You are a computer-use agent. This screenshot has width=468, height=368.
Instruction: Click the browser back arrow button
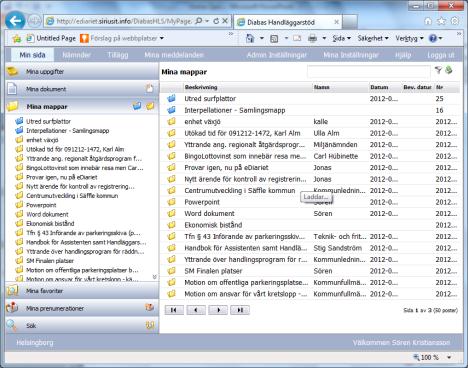15,21
